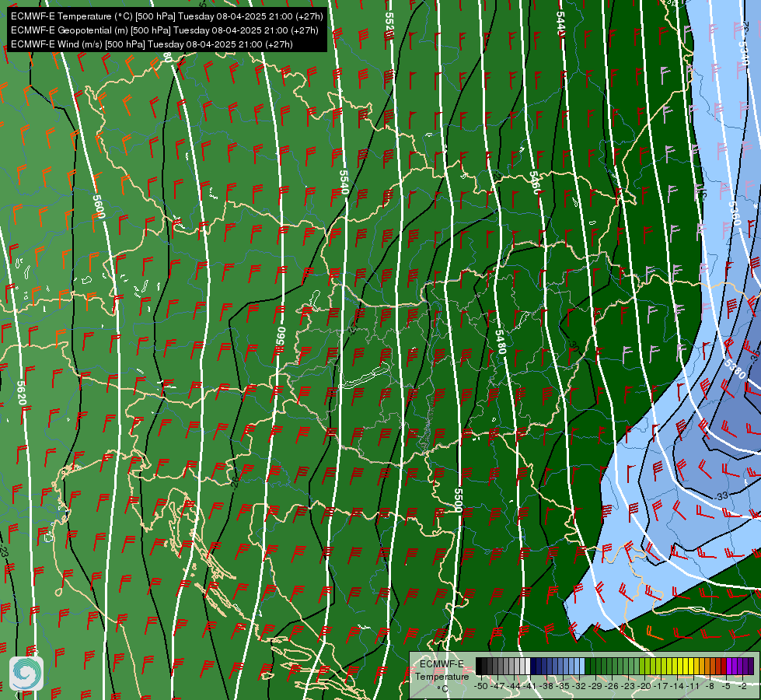Click the -41 legend value
Screen dimensions: 761x700
[x=529, y=686]
